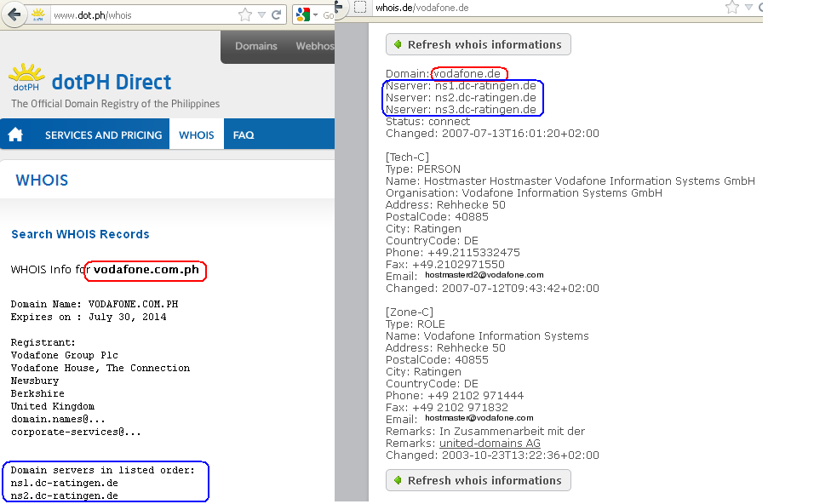Click the page identity icon in whois.de browser
The image size is (814, 504).
click(360, 8)
